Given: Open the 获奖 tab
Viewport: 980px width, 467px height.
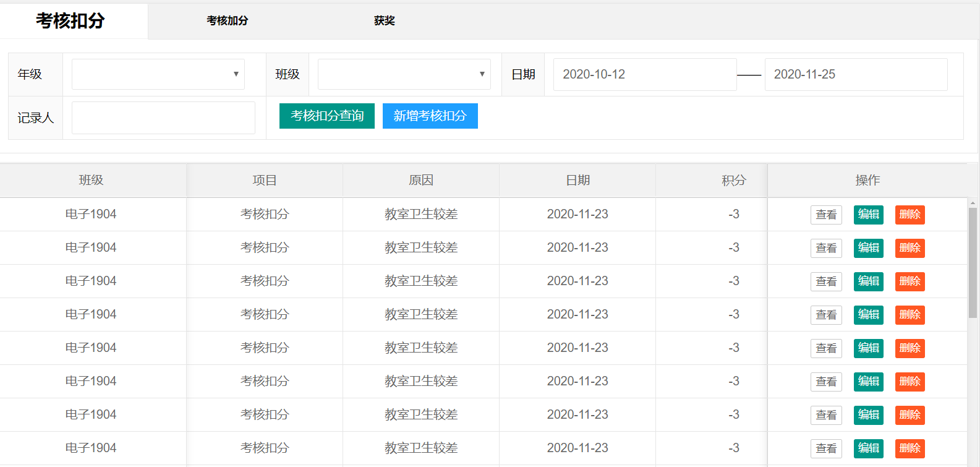Looking at the screenshot, I should click(384, 20).
